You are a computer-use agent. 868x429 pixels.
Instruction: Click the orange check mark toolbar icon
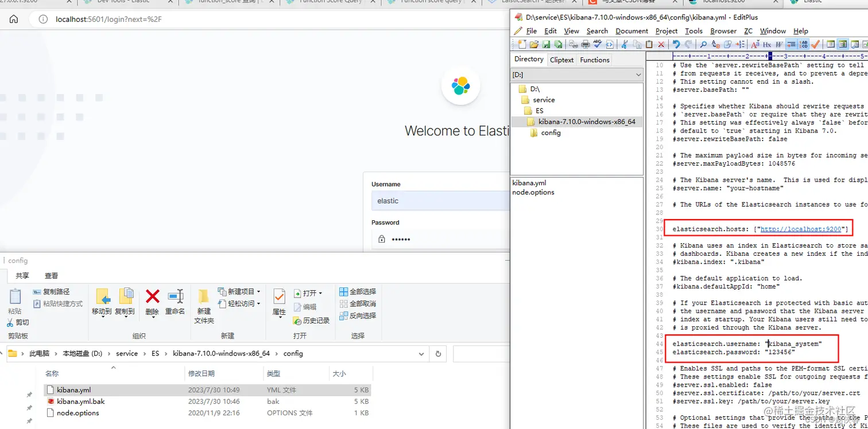click(x=816, y=44)
